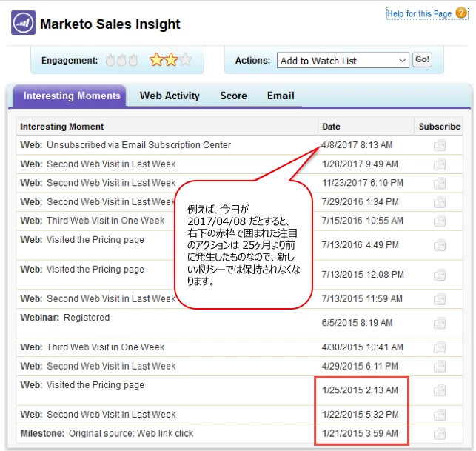Screen dimensions: 476x451
Task: Click the Actions label
Action: click(x=252, y=61)
